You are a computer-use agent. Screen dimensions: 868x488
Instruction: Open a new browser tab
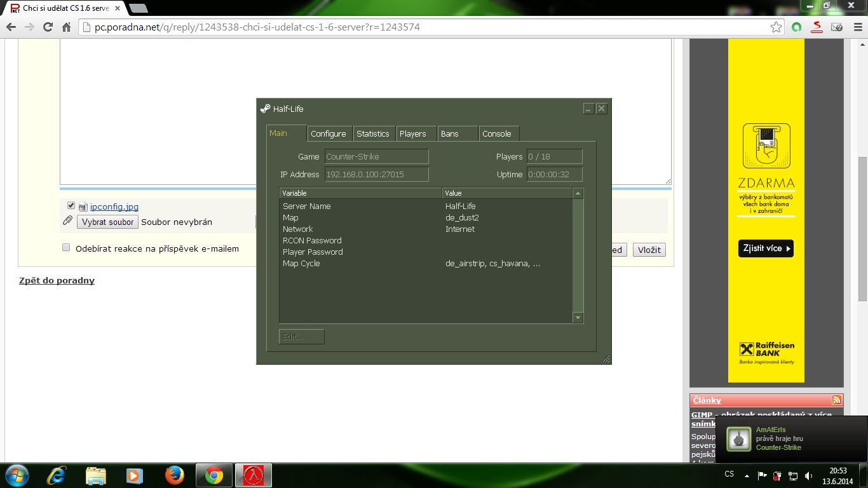point(139,8)
